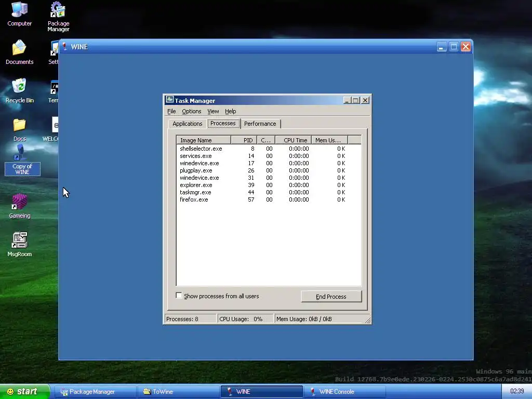Viewport: 532px width, 399px height.
Task: Minimize the Task Manager window
Action: coord(347,100)
